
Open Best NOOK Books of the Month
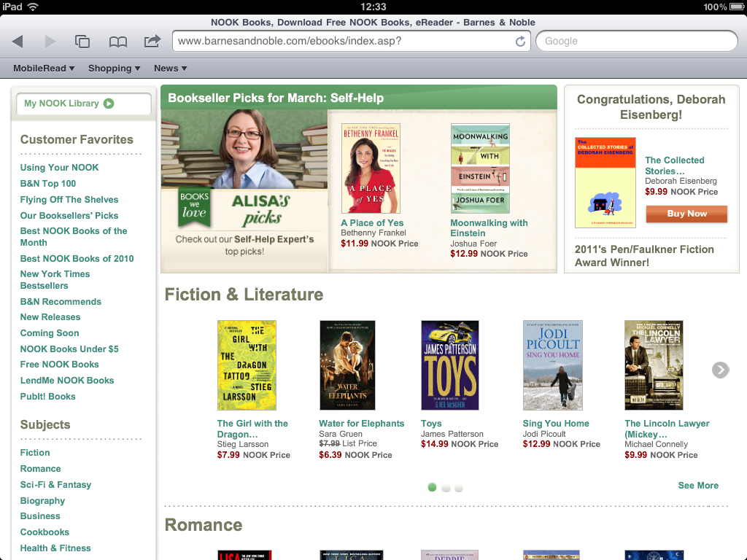(74, 237)
